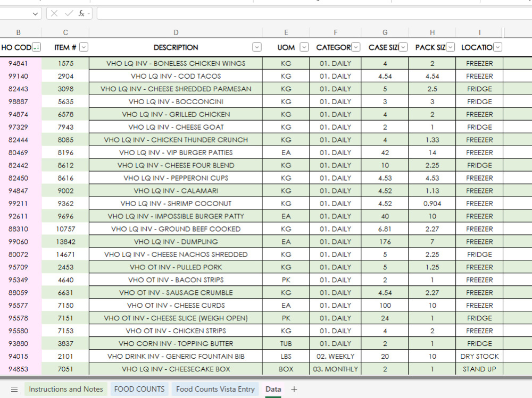The image size is (532, 398).
Task: Click cell VHO LQ INV - GRILLED CHICKEN
Action: click(176, 114)
